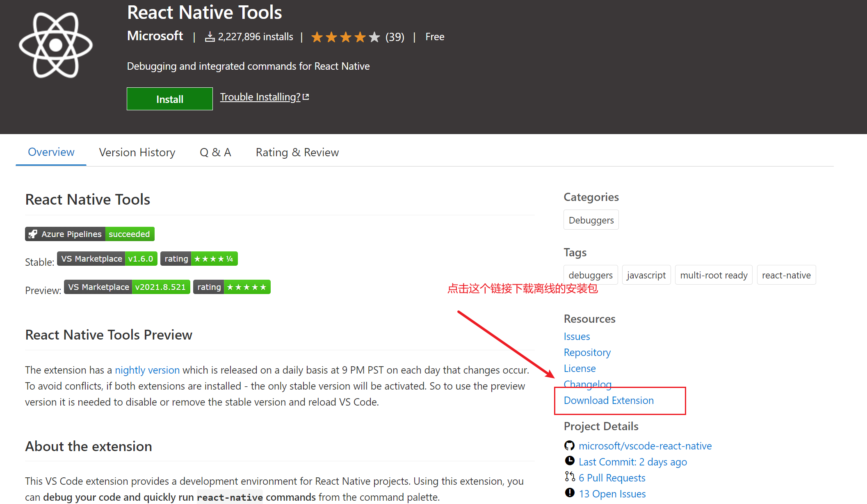Open the Repository resource link
This screenshot has height=504, width=867.
point(587,352)
